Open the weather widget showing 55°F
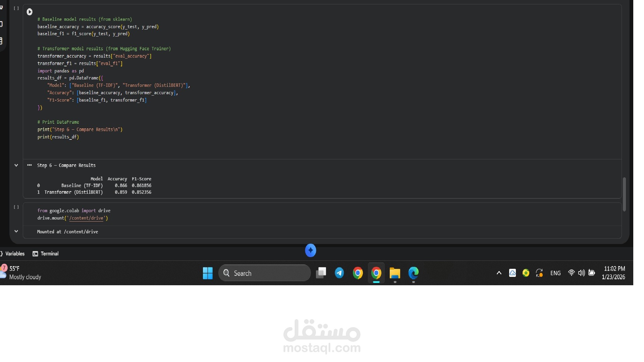Image resolution: width=644 pixels, height=362 pixels. tap(21, 273)
